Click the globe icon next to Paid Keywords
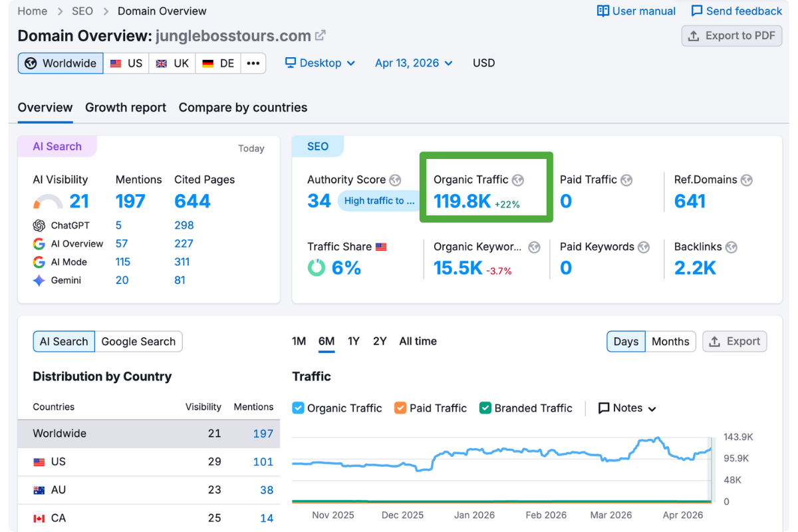The image size is (798, 532). (644, 247)
